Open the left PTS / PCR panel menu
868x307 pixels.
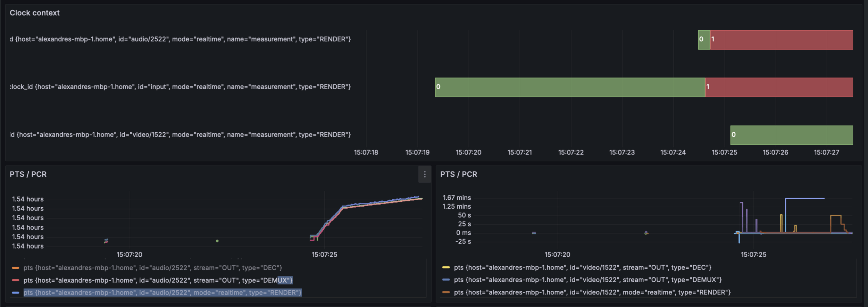[425, 174]
